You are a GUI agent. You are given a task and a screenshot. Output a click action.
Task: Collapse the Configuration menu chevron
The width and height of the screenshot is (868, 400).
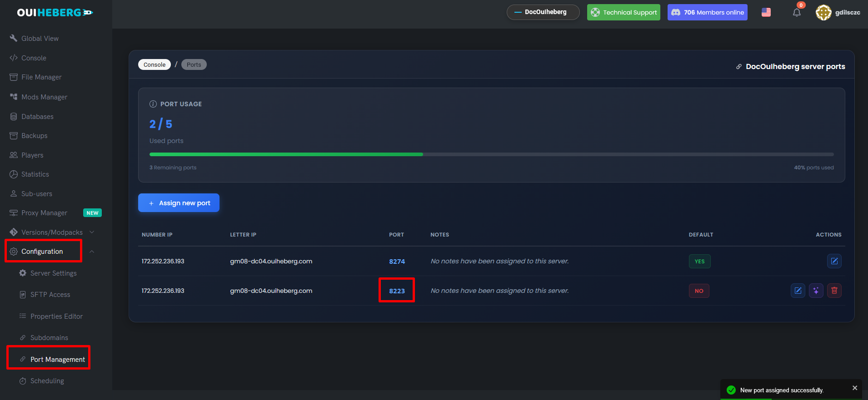click(x=92, y=252)
